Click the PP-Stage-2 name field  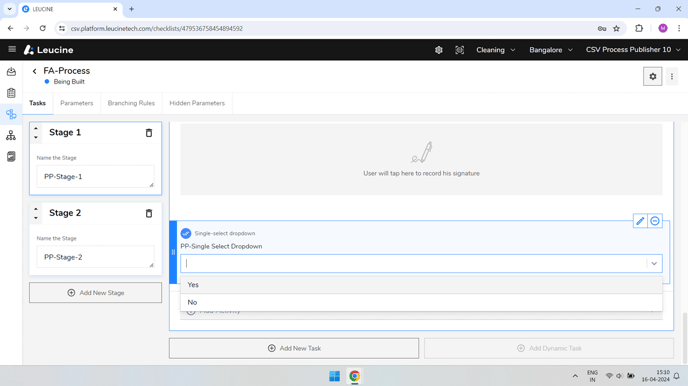[96, 257]
